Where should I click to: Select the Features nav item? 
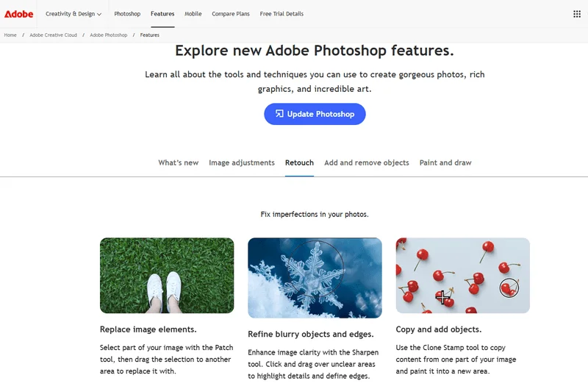[162, 14]
